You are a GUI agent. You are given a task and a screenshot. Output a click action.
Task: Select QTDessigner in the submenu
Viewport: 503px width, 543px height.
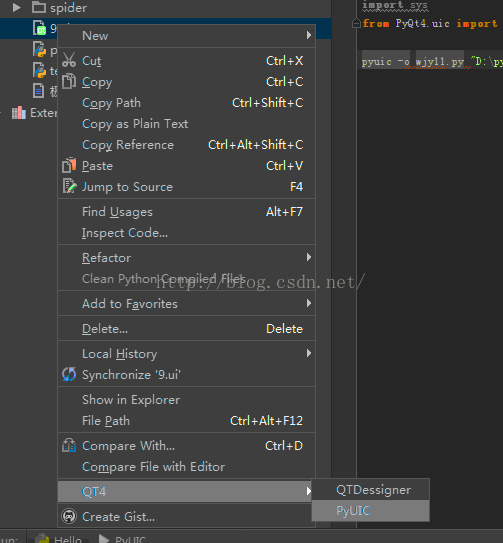(371, 490)
